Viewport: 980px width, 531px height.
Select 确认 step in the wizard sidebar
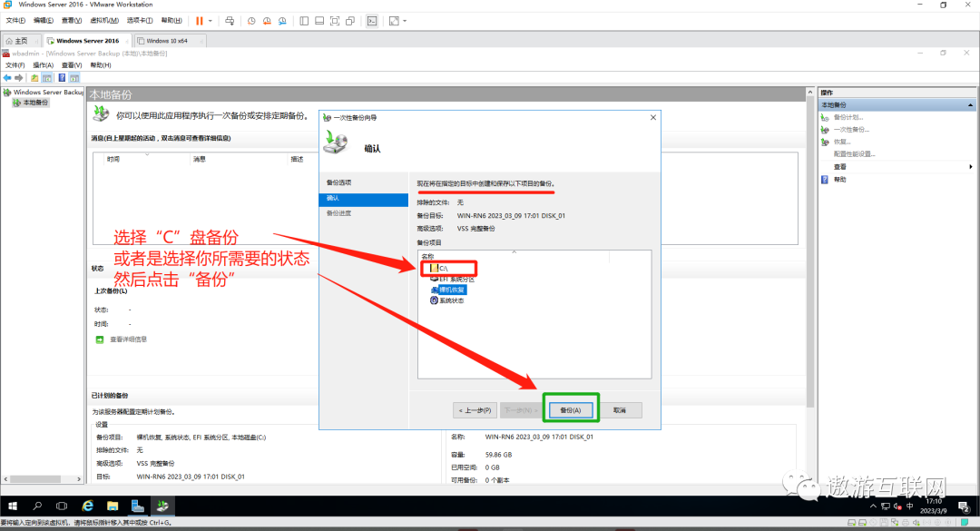(364, 198)
